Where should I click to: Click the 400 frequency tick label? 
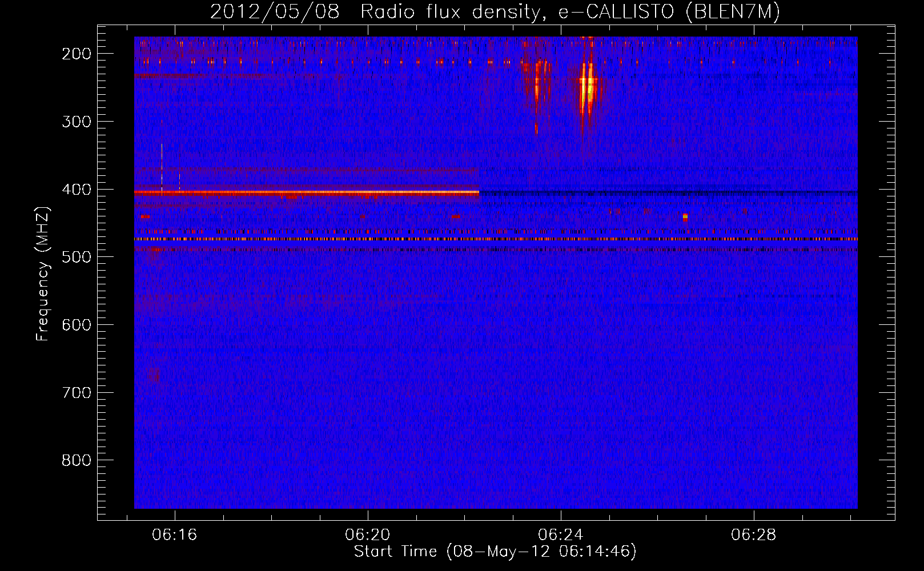[x=77, y=190]
